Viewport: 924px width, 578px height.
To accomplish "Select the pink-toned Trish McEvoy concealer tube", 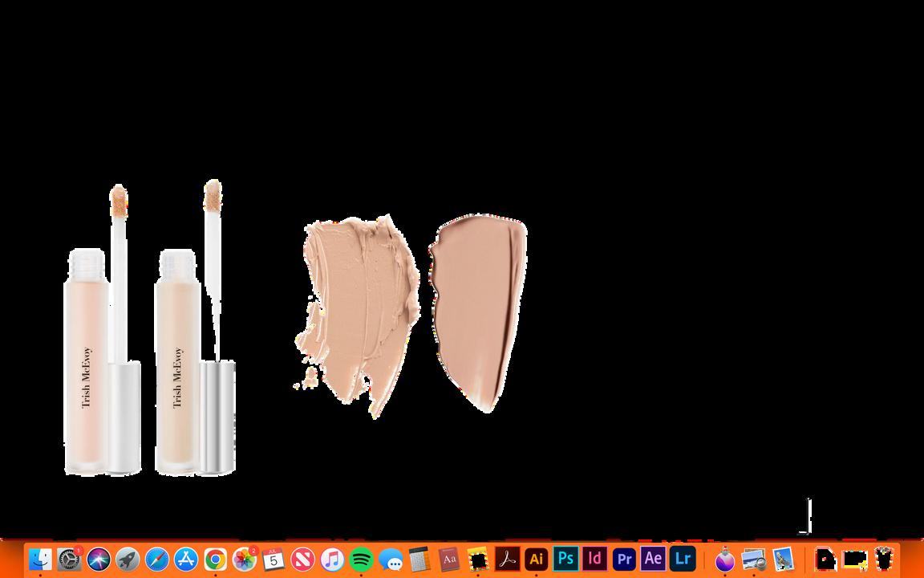I will [x=102, y=330].
